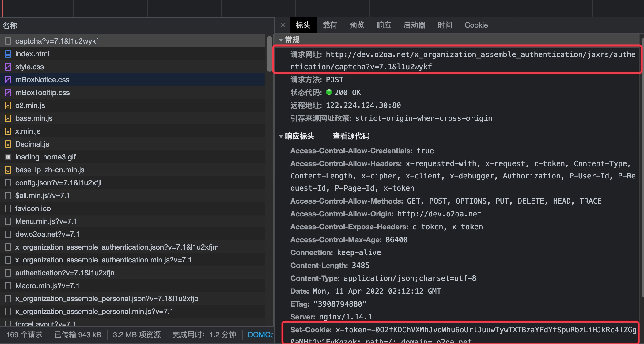Click the box beside Macro.min.js?v=7.1
This screenshot has height=344, width=644.
[8, 286]
